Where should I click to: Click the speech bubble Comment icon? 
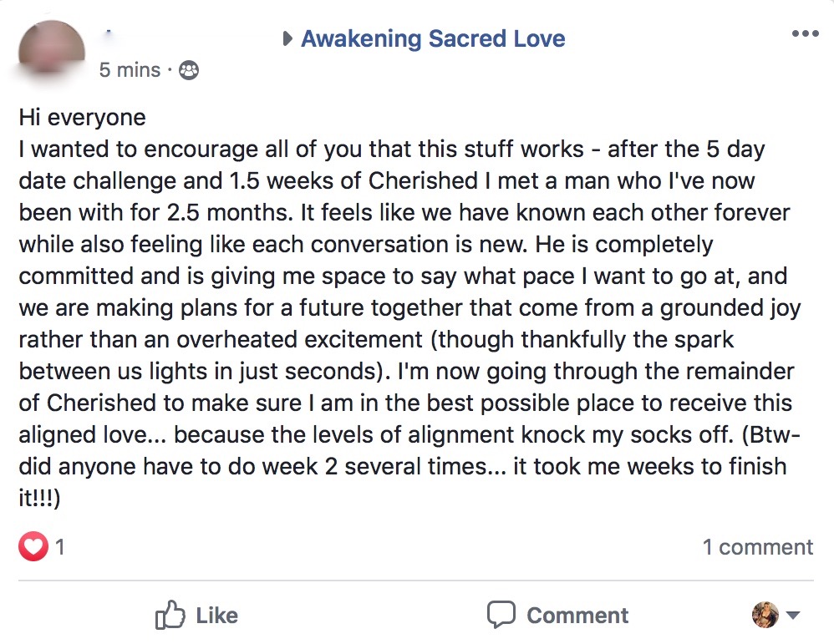501,615
